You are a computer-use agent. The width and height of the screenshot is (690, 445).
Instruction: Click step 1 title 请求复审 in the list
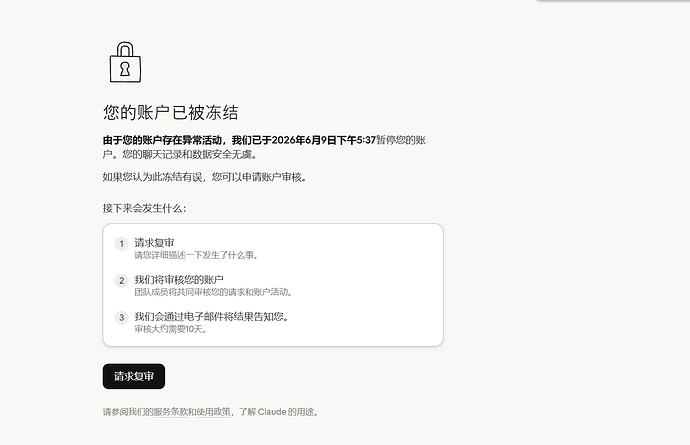154,243
